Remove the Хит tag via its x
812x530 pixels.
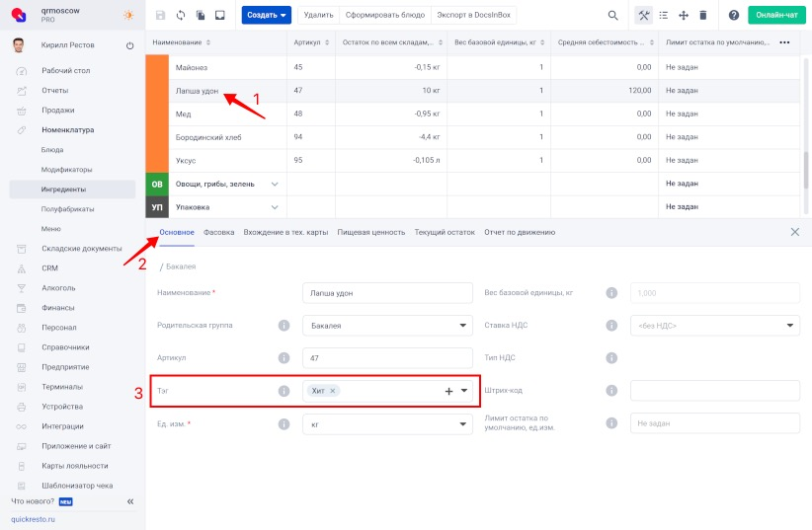[x=333, y=391]
